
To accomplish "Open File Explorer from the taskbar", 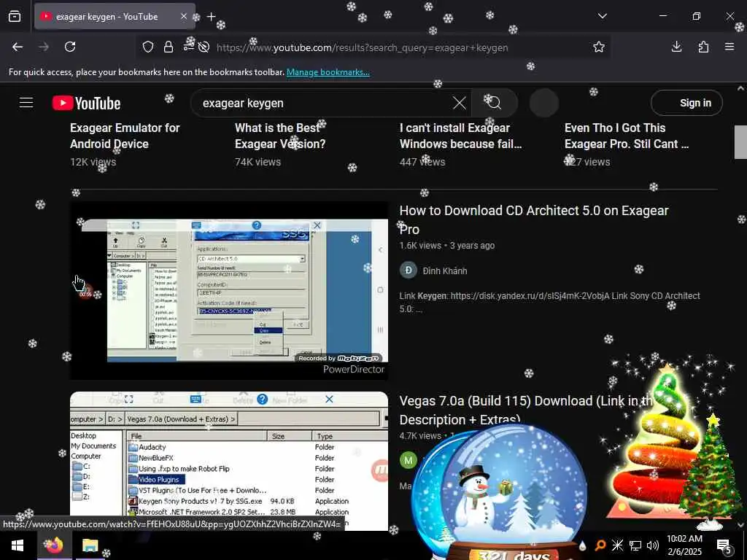I will 90,545.
